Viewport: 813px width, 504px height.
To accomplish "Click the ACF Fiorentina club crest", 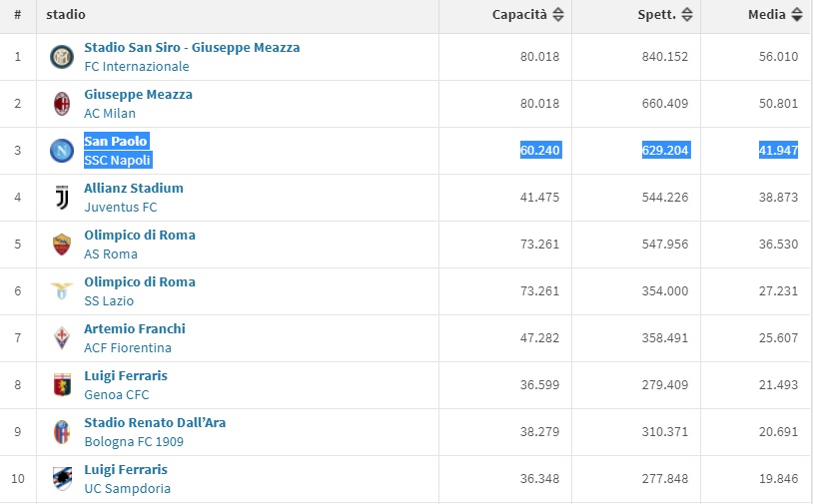I will tap(62, 338).
